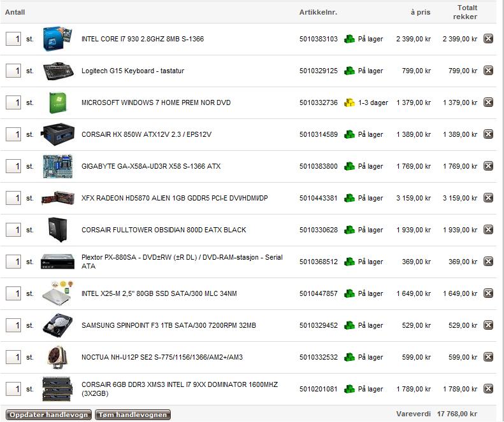
Task: Remove Intel X25-M SSD from the cart
Action: 488,293
